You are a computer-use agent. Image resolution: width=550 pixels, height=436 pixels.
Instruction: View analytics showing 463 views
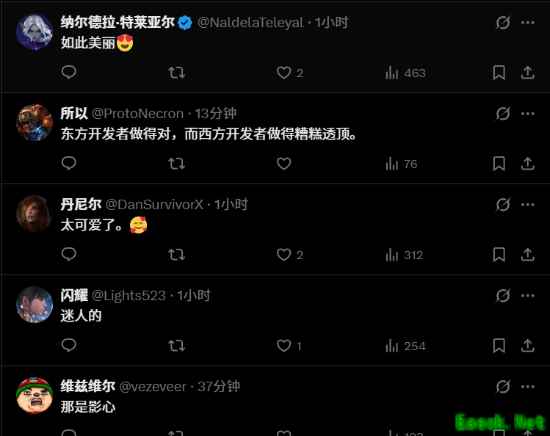(405, 73)
